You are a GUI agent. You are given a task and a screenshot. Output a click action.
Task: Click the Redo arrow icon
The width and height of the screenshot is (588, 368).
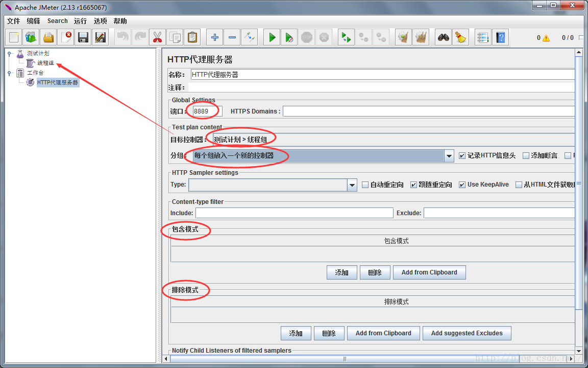click(x=140, y=37)
